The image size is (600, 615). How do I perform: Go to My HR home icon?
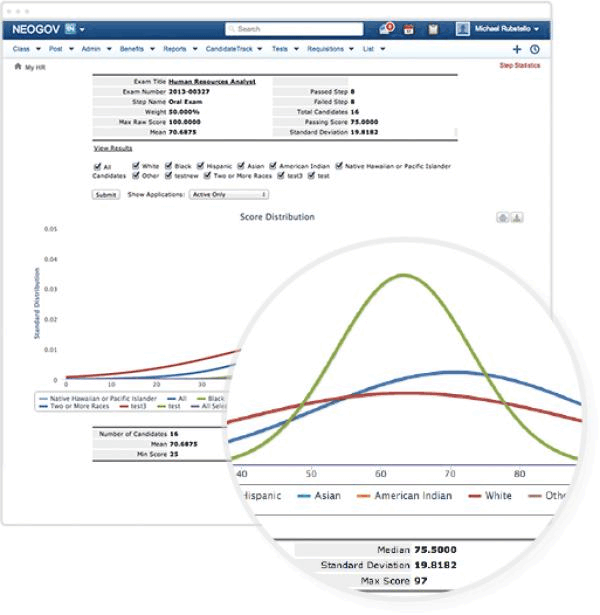[18, 66]
